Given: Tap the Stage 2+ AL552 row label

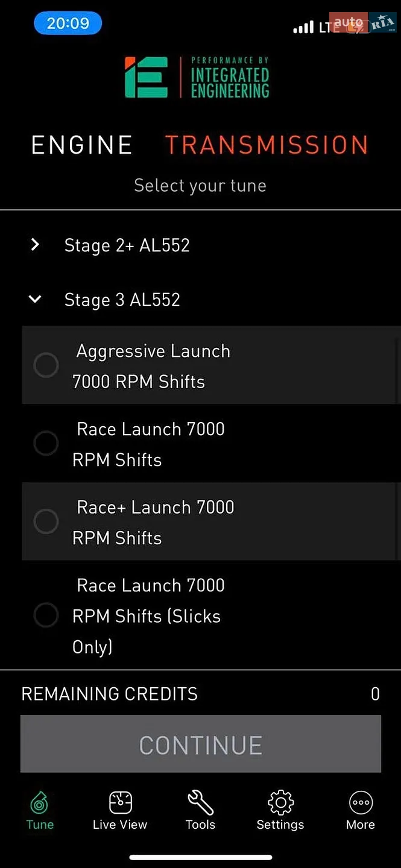Looking at the screenshot, I should pos(127,246).
